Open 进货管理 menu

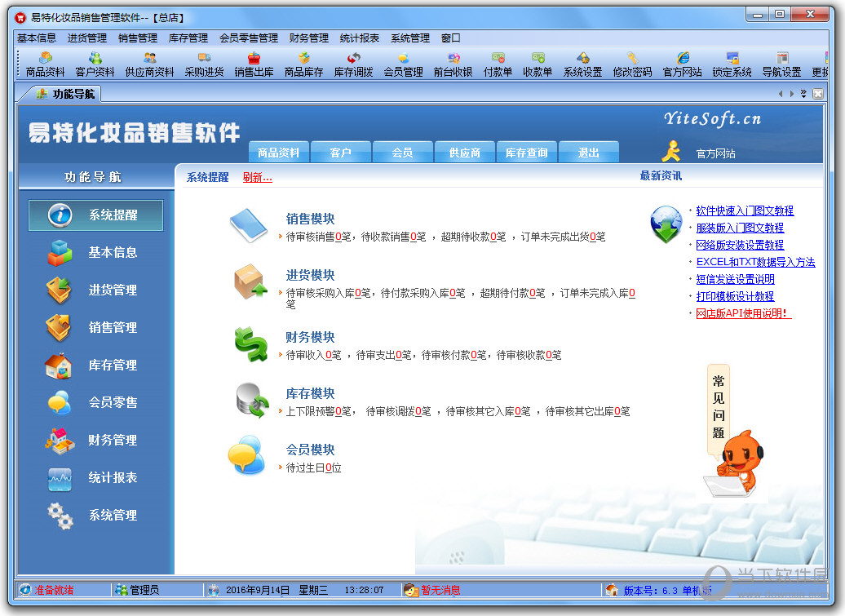[x=86, y=38]
